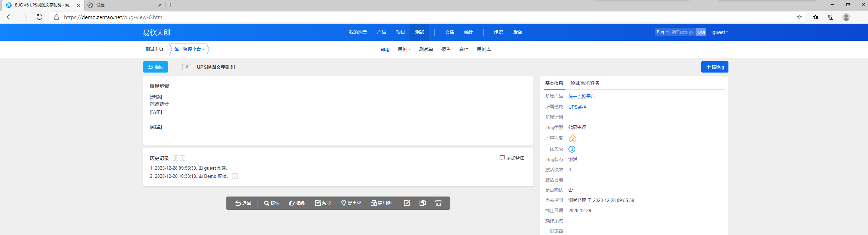Click the priority 3 circle icon

pyautogui.click(x=572, y=149)
